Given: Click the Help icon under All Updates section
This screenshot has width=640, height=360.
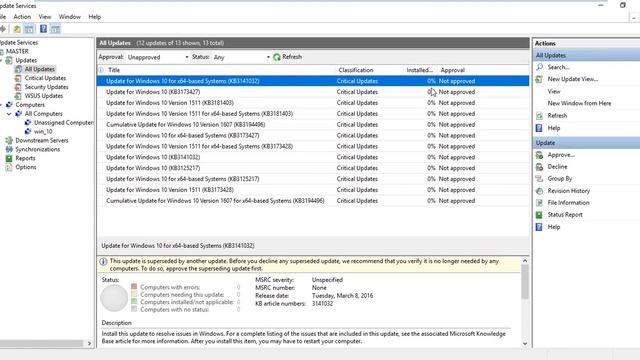Looking at the screenshot, I should (x=539, y=128).
